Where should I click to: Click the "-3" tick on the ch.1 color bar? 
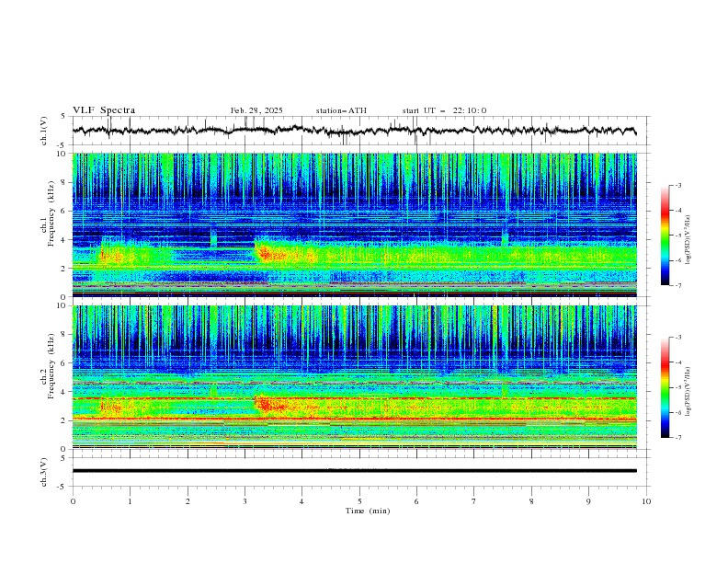(677, 185)
